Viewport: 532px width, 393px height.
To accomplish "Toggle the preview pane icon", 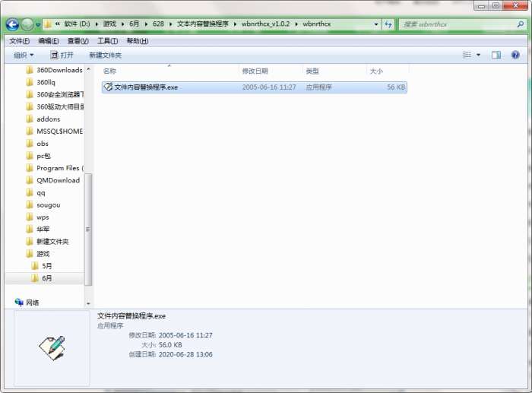I will pos(496,55).
